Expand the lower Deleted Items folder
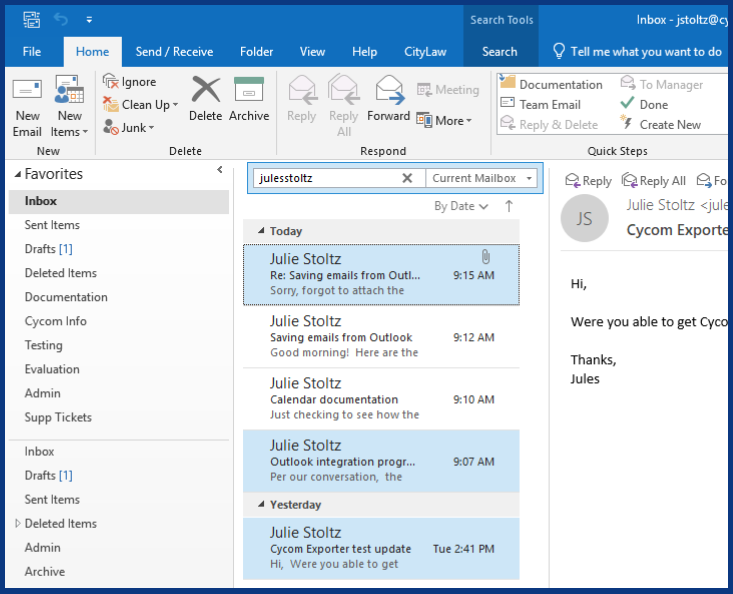The image size is (733, 594). [x=18, y=523]
